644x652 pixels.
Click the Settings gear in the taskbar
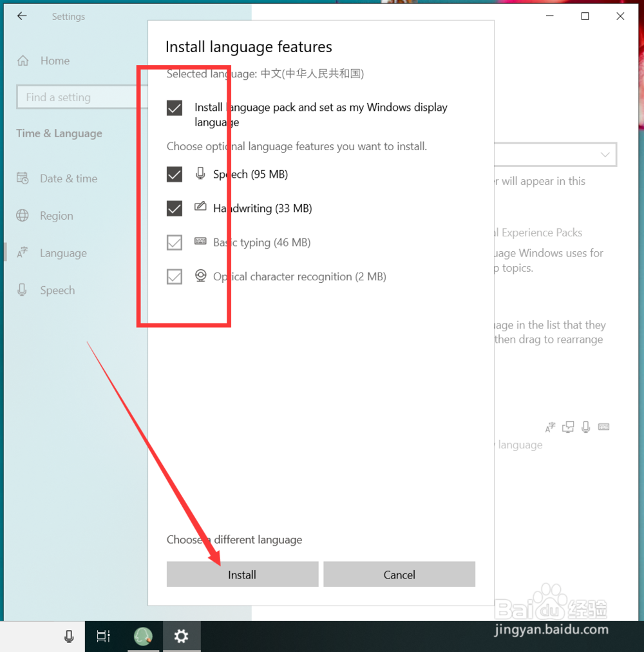[x=181, y=636]
